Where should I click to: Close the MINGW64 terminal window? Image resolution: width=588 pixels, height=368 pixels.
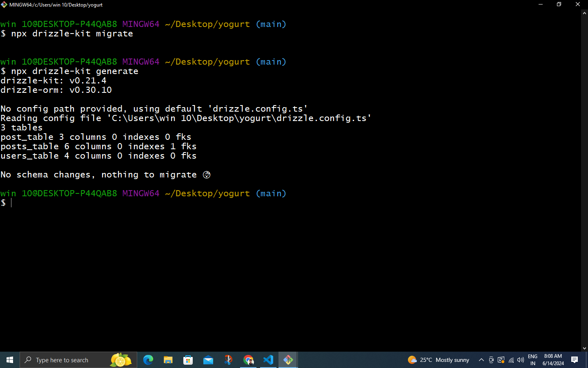(x=578, y=4)
